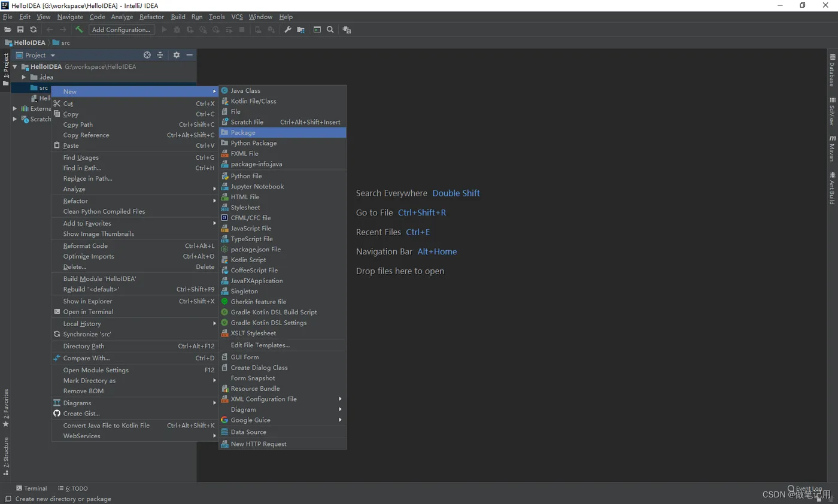
Task: Hide the Project panel with the minus icon
Action: (x=190, y=55)
